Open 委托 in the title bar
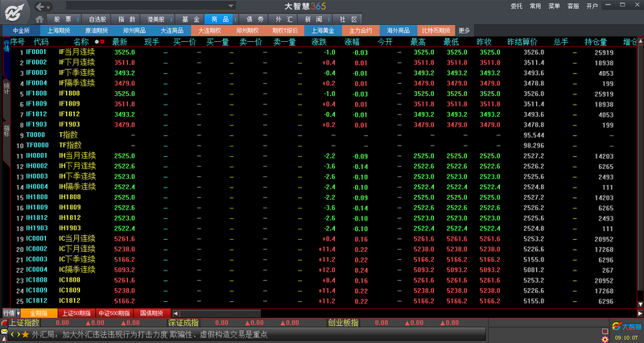644x343 pixels. tap(516, 6)
